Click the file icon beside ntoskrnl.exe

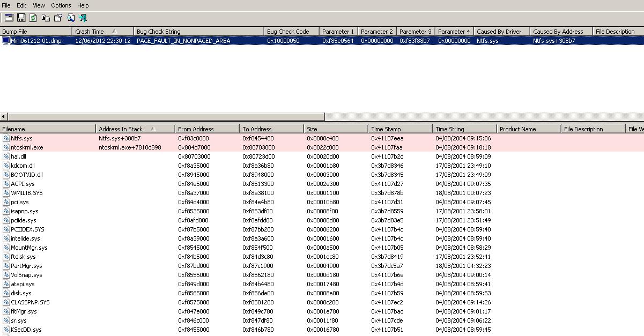pos(6,147)
